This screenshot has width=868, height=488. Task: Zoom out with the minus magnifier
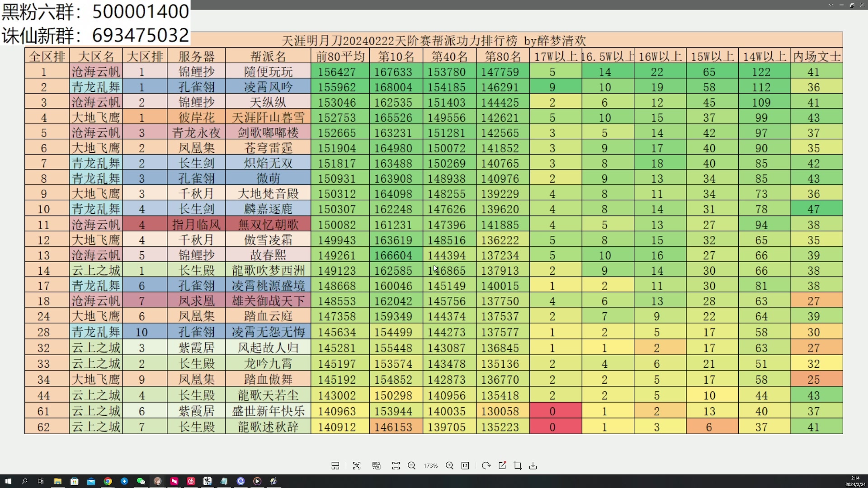click(411, 466)
